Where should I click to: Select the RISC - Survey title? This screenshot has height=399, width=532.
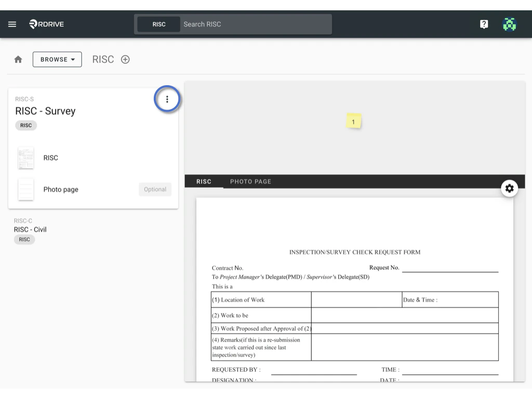click(x=46, y=111)
